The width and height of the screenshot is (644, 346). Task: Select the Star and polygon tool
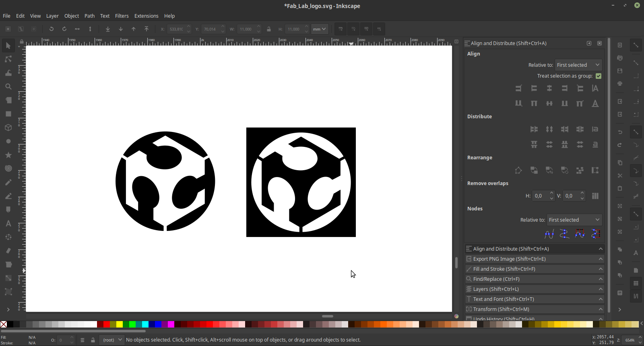coord(8,155)
